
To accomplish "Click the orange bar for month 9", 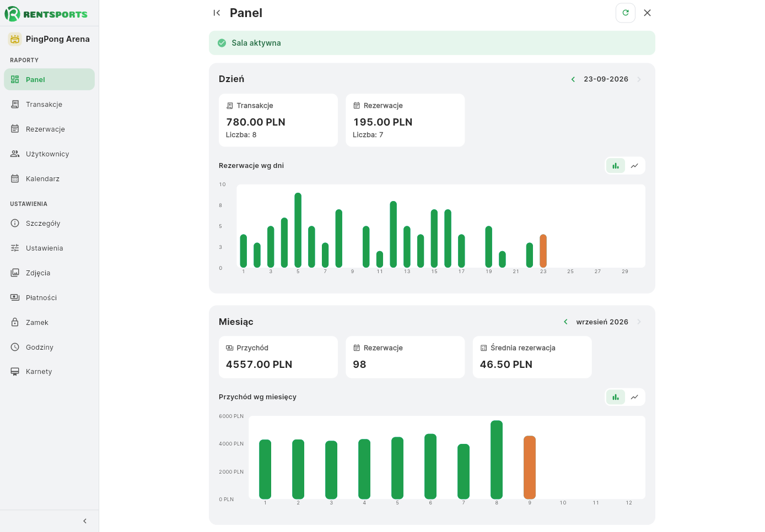I will pyautogui.click(x=530, y=468).
